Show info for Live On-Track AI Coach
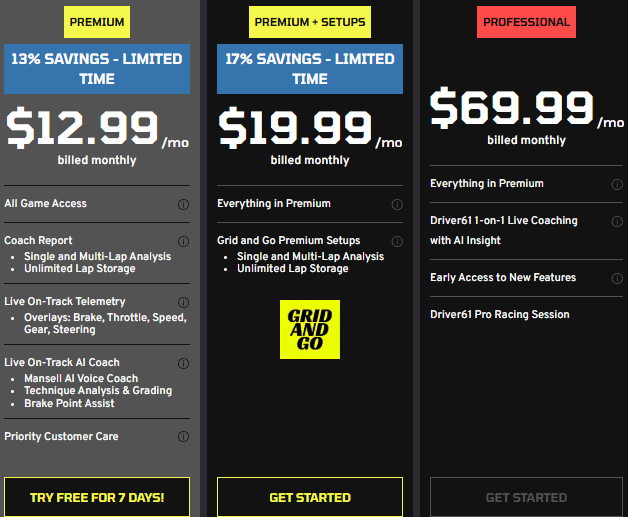The image size is (628, 517). click(x=183, y=363)
